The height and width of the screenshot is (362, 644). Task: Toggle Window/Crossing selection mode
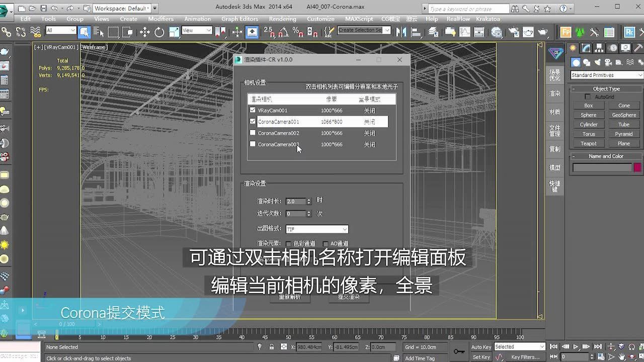pos(128,32)
